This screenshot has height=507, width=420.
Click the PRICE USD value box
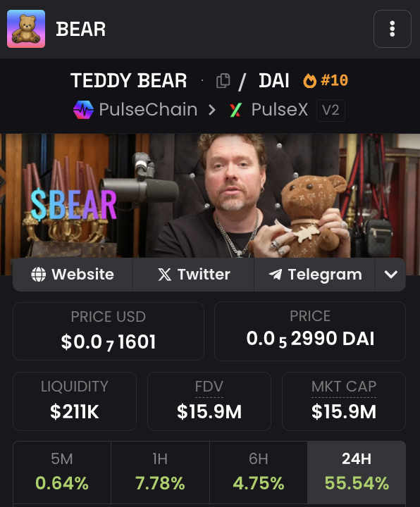[109, 331]
